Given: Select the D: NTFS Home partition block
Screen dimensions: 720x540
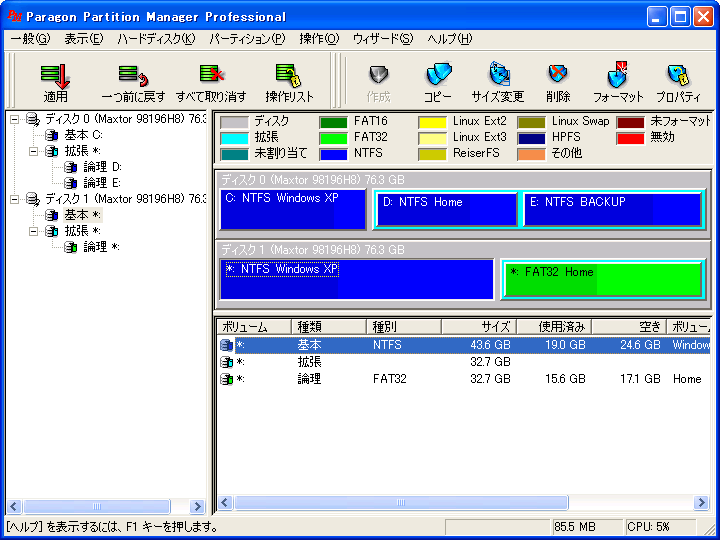Looking at the screenshot, I should 446,210.
